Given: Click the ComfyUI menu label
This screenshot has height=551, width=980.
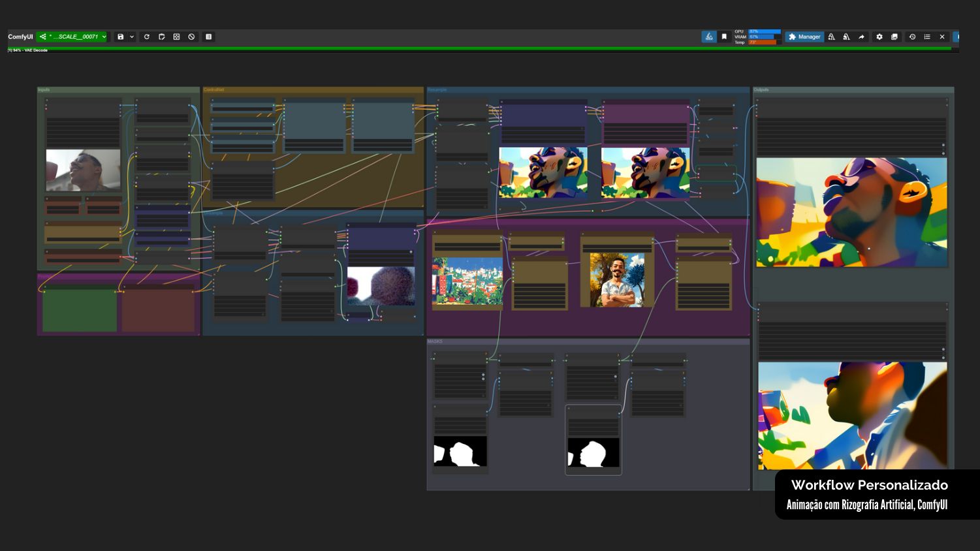Looking at the screenshot, I should coord(19,37).
